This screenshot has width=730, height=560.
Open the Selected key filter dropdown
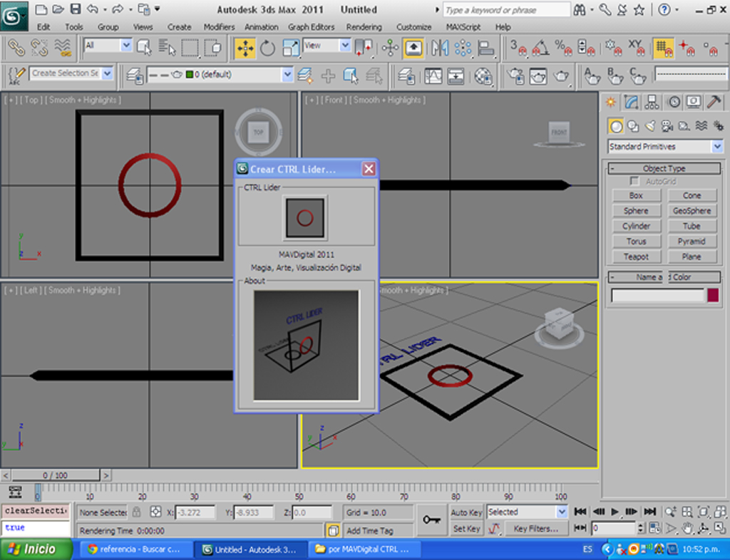point(562,512)
